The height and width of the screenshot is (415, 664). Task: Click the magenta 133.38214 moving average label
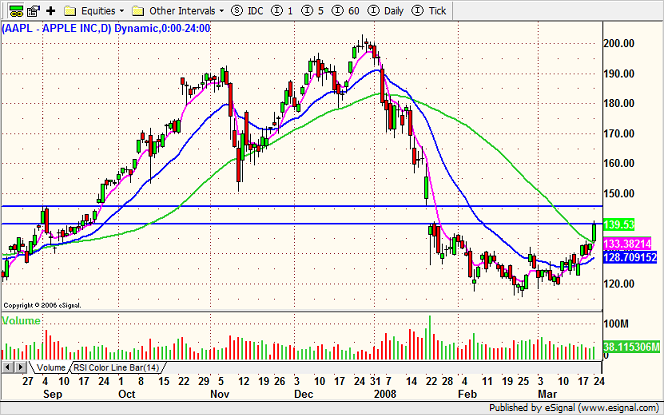pyautogui.click(x=627, y=243)
